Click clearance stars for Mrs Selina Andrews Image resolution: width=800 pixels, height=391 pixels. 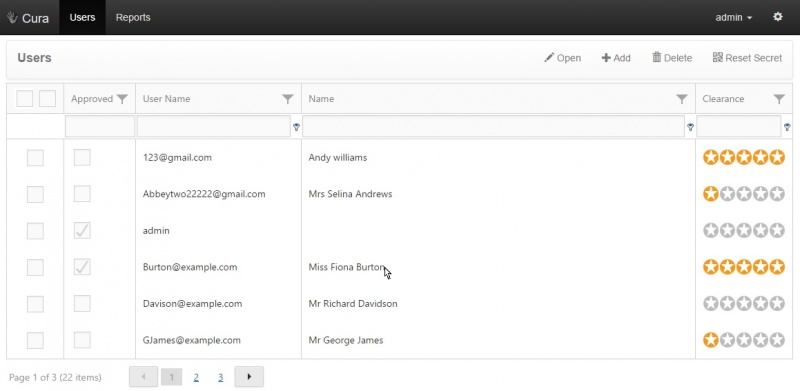(744, 194)
